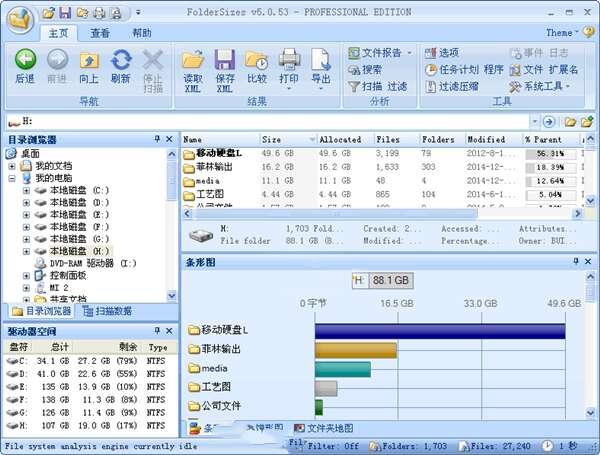
Task: Open the 打印 (Print) dropdown
Action: tap(289, 79)
